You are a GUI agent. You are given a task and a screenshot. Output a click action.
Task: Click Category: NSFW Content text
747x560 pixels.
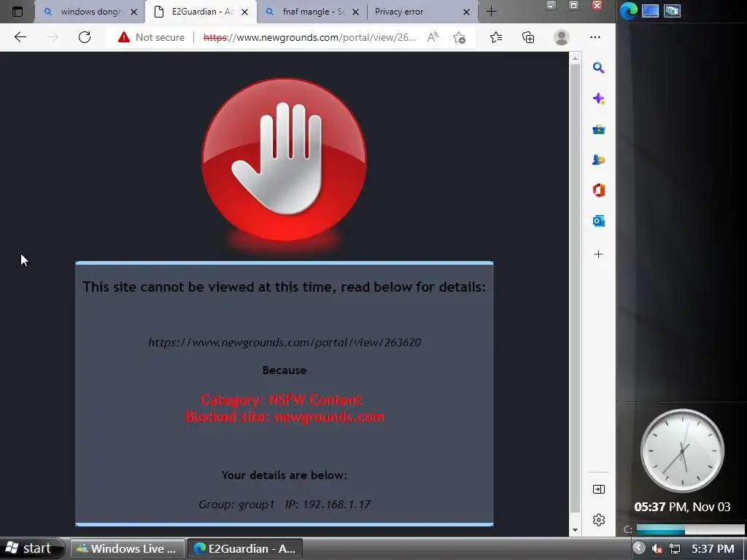[x=282, y=400]
